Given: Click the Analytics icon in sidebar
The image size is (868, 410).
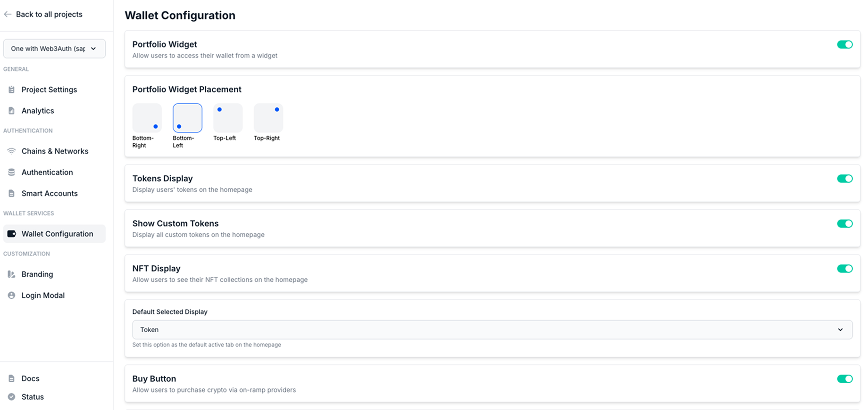Looking at the screenshot, I should pos(12,111).
